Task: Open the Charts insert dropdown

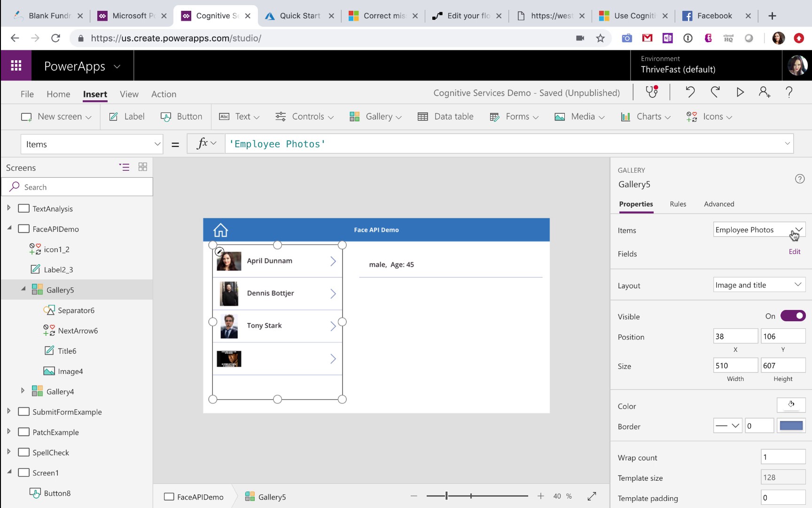Action: pos(646,117)
